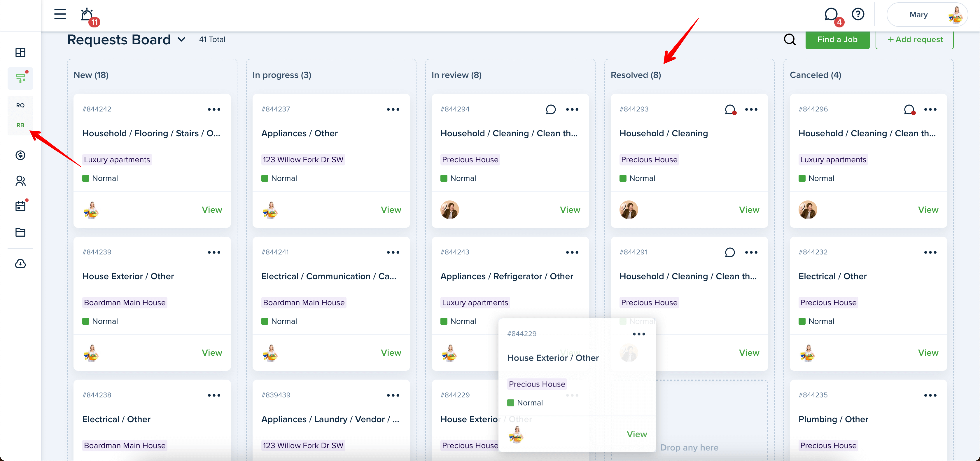Click 123 Willow Fork Dr SW tag on #844237
The image size is (980, 461).
tap(303, 160)
